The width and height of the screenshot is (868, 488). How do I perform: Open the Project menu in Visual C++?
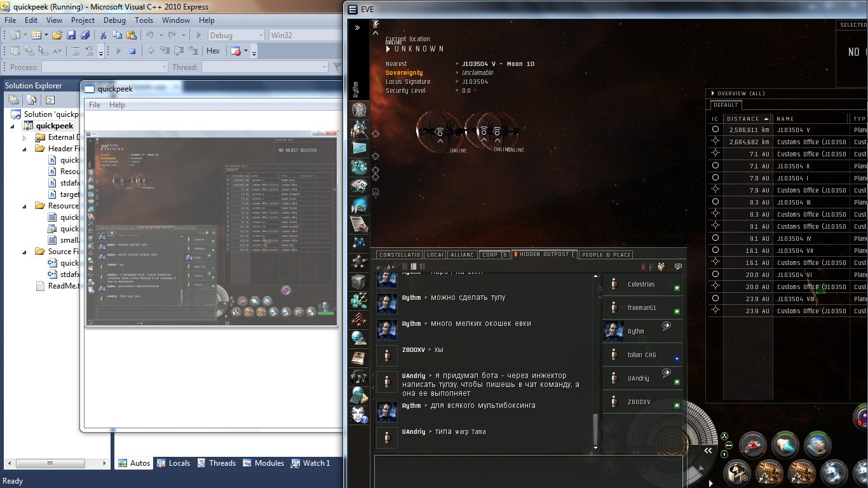pos(83,20)
